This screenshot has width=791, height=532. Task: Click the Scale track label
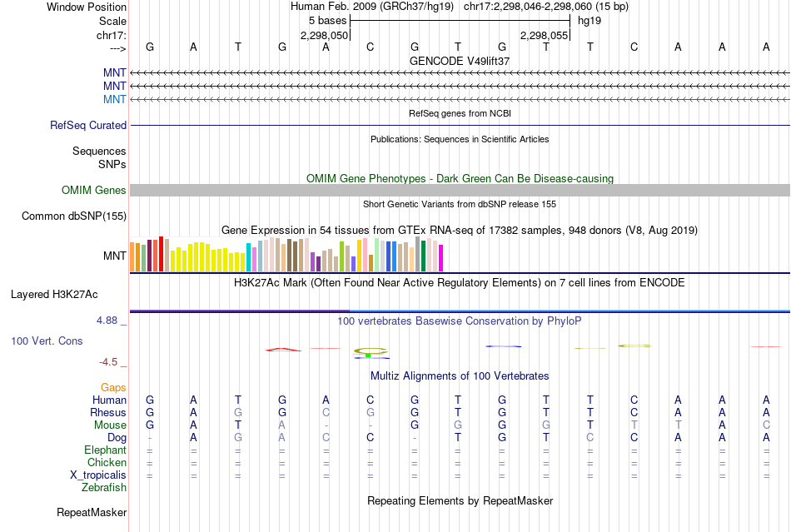tap(112, 21)
